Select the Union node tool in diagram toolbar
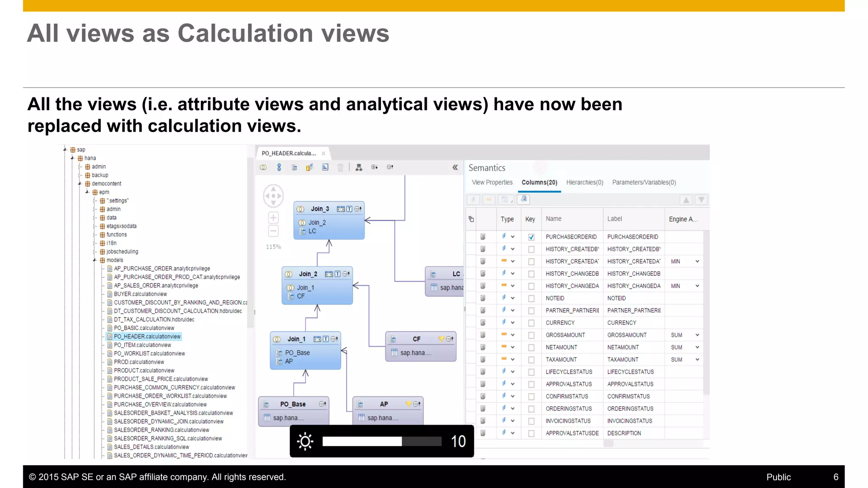This screenshot has height=488, width=868. (x=279, y=167)
